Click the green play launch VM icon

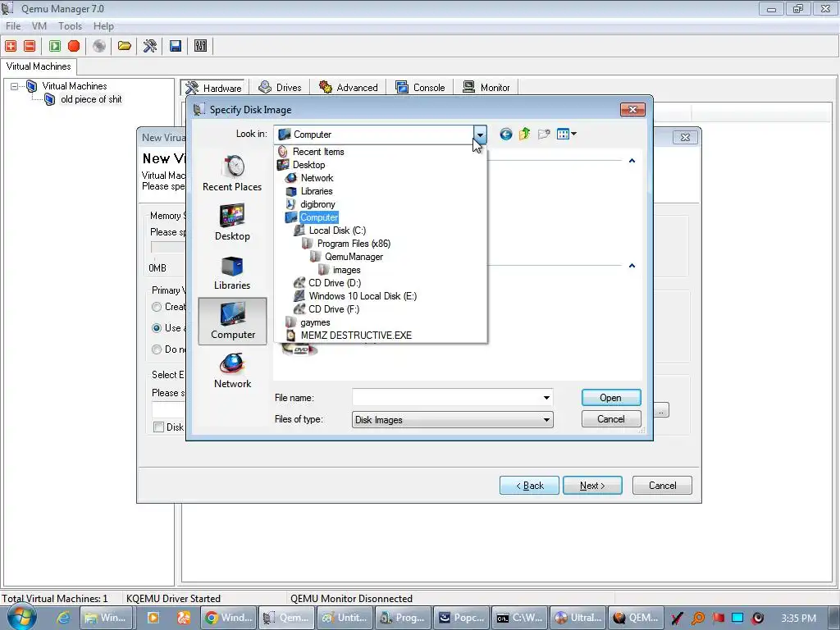(55, 46)
